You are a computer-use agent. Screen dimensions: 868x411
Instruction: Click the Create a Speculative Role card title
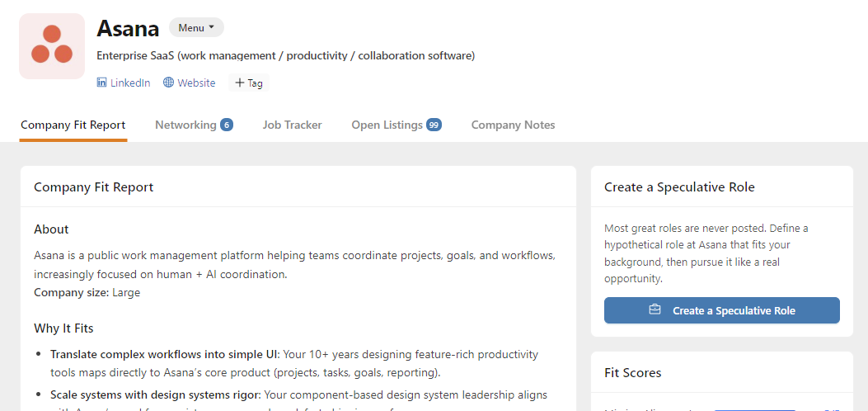(679, 187)
